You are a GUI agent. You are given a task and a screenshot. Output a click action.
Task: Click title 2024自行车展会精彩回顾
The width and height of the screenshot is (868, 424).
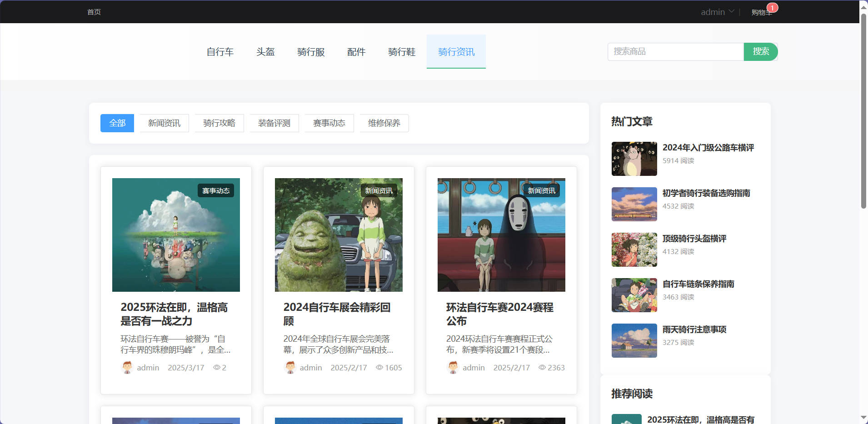(x=337, y=314)
